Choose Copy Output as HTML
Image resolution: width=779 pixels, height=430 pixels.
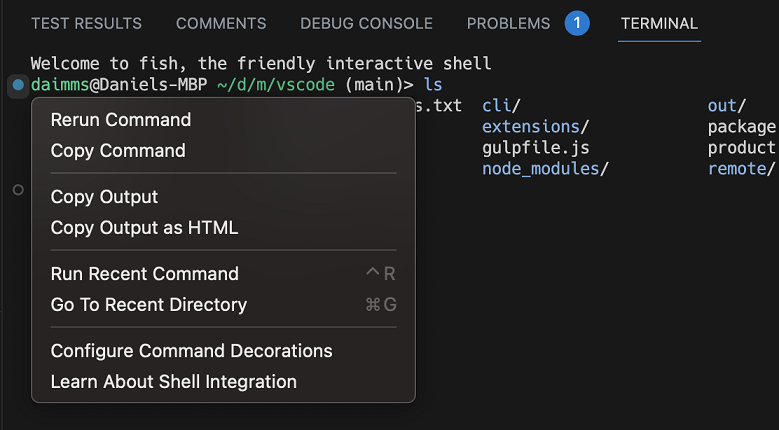pyautogui.click(x=145, y=228)
